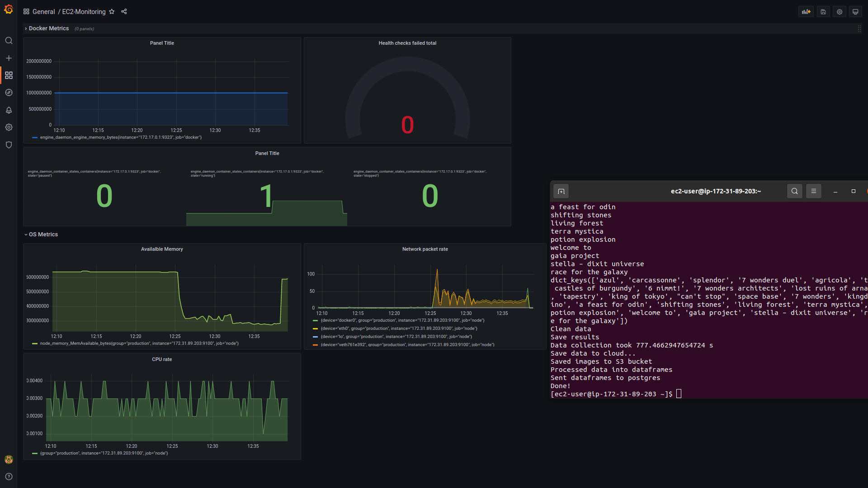Expand the Docker Metrics row
Image resolution: width=868 pixels, height=488 pixels.
pos(48,28)
